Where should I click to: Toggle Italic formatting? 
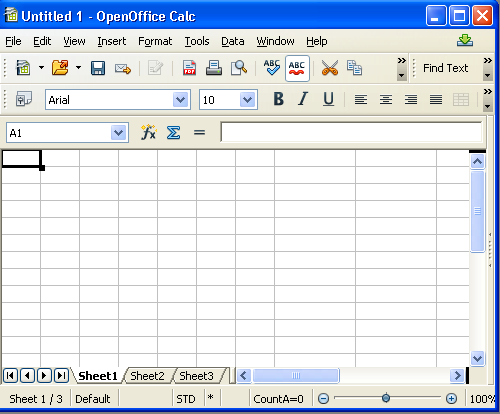pyautogui.click(x=303, y=99)
